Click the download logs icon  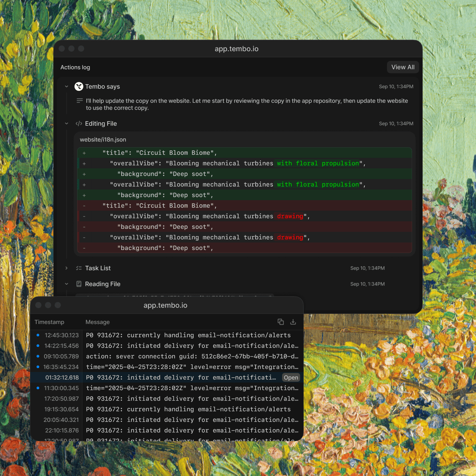[293, 322]
